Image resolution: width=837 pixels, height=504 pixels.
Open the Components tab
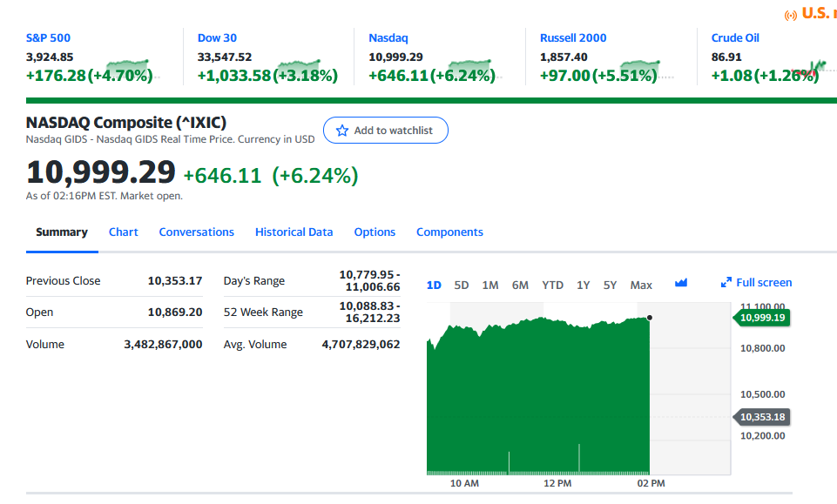[x=450, y=232]
